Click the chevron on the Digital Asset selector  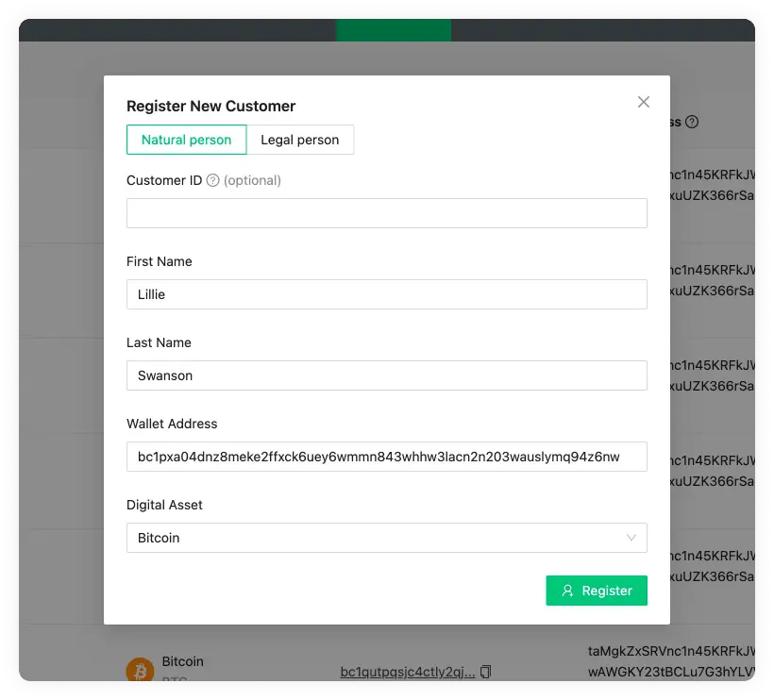point(632,536)
